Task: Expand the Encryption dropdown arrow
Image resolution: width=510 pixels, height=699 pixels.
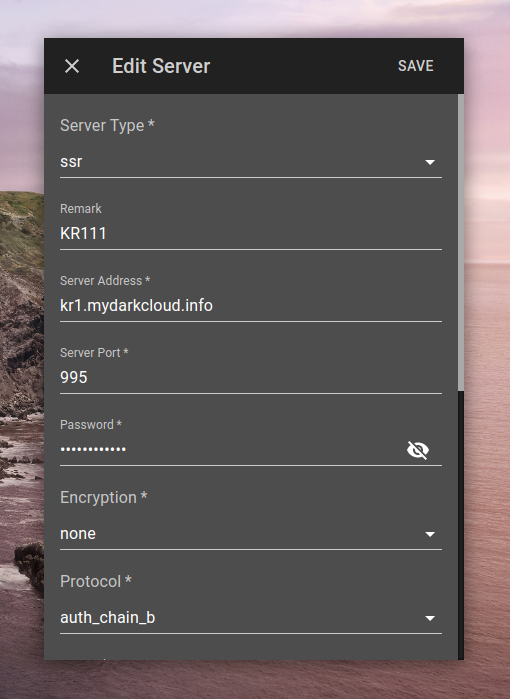Action: (x=430, y=534)
